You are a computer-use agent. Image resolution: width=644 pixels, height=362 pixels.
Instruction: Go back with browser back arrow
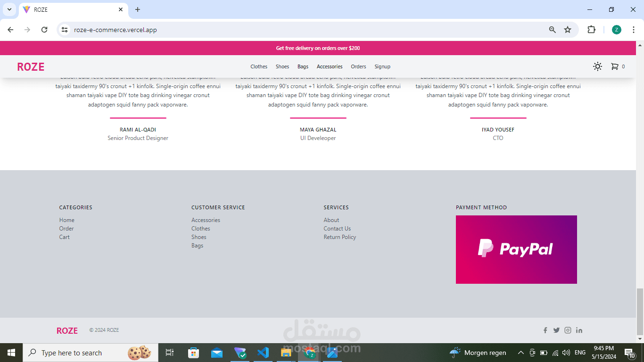point(10,30)
